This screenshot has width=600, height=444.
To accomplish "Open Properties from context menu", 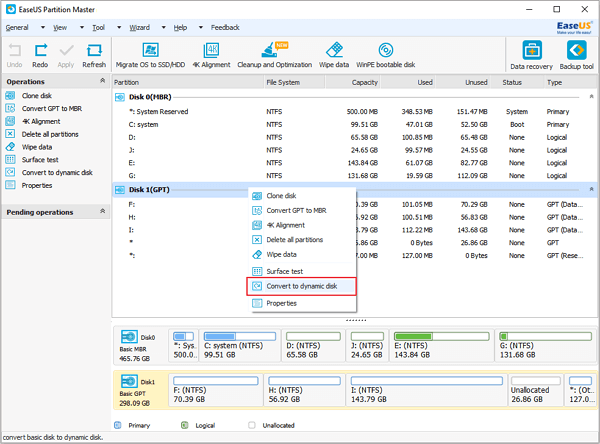I will [303, 304].
